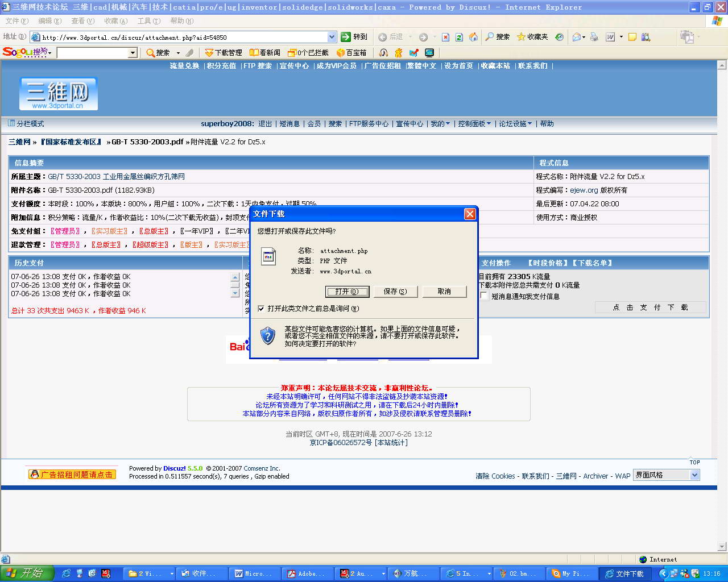Close the 文件下载 dialog
The width and height of the screenshot is (728, 582).
(x=470, y=214)
